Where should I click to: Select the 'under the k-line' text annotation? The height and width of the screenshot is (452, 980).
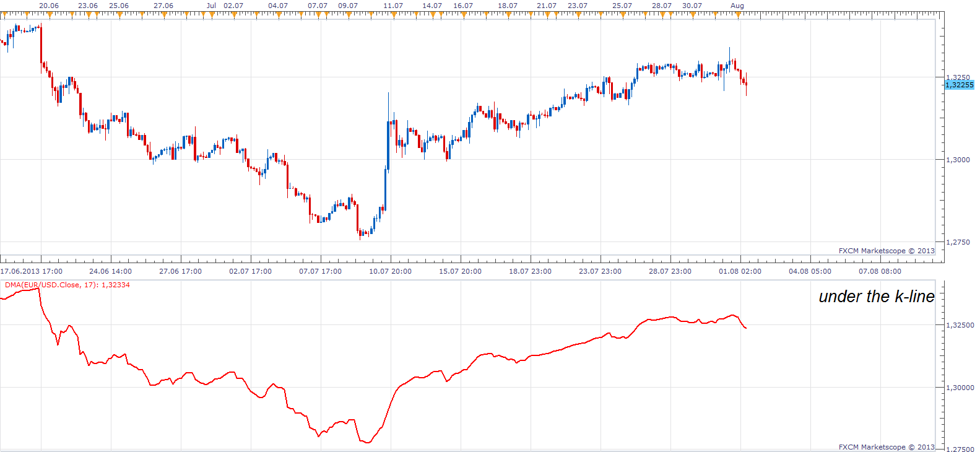click(877, 297)
